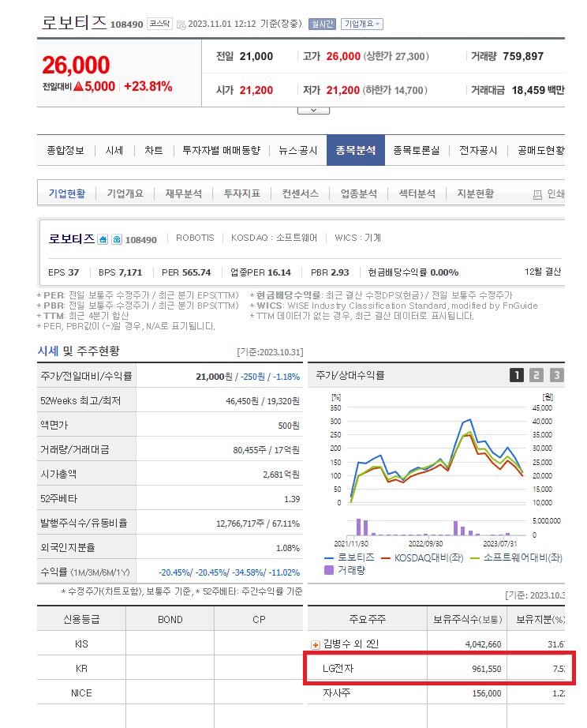587x728 pixels.
Task: Click the 실시간 real-time button
Action: pos(321,24)
